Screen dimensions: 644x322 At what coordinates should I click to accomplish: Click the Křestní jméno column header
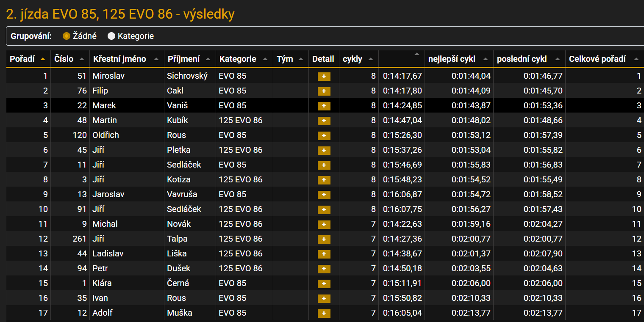coord(119,59)
